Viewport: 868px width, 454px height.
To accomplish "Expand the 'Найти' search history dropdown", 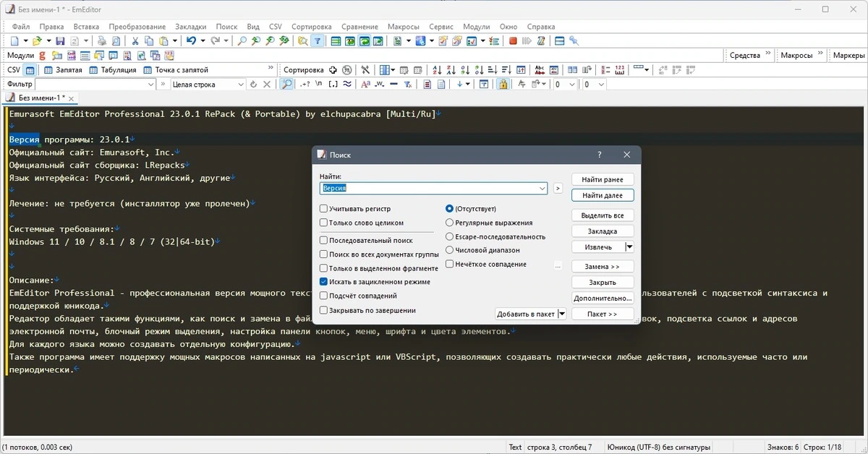I will tap(542, 188).
